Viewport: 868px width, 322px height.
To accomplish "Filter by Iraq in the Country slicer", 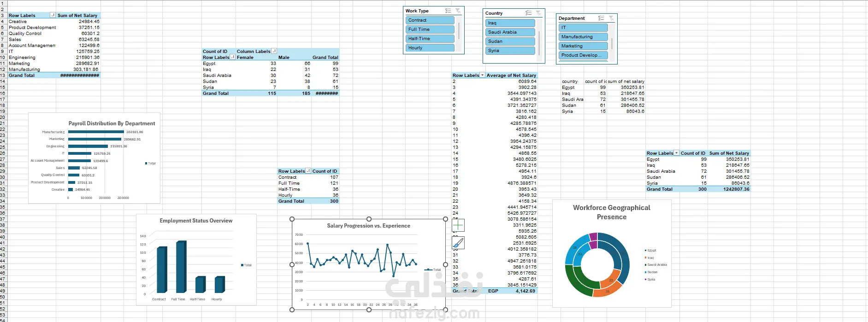I will click(510, 23).
